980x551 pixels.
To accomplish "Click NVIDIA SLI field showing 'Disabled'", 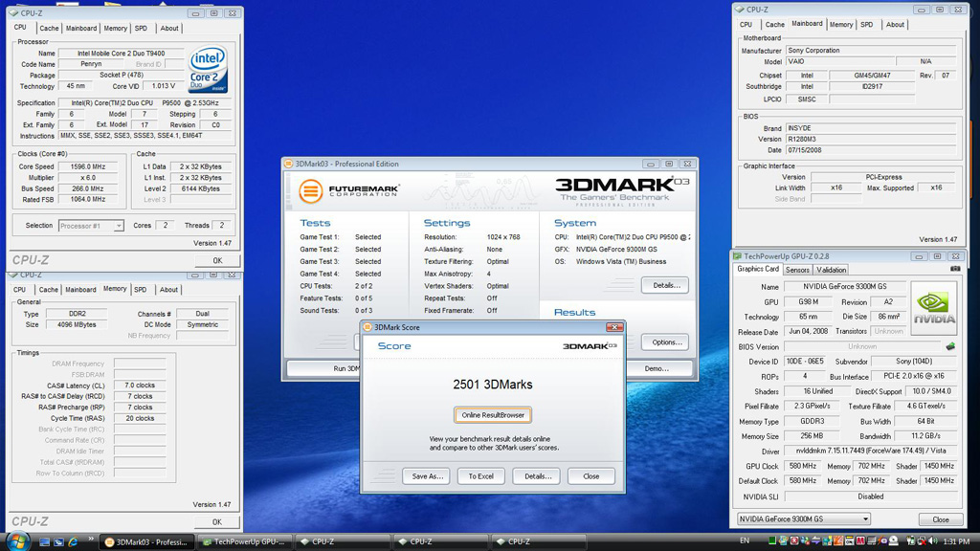I will pyautogui.click(x=871, y=496).
